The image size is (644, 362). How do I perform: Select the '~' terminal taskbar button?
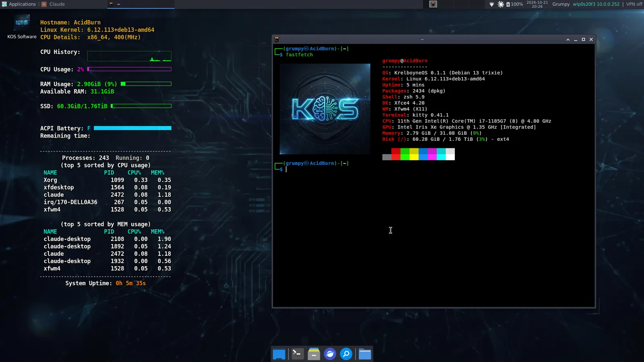click(x=141, y=4)
